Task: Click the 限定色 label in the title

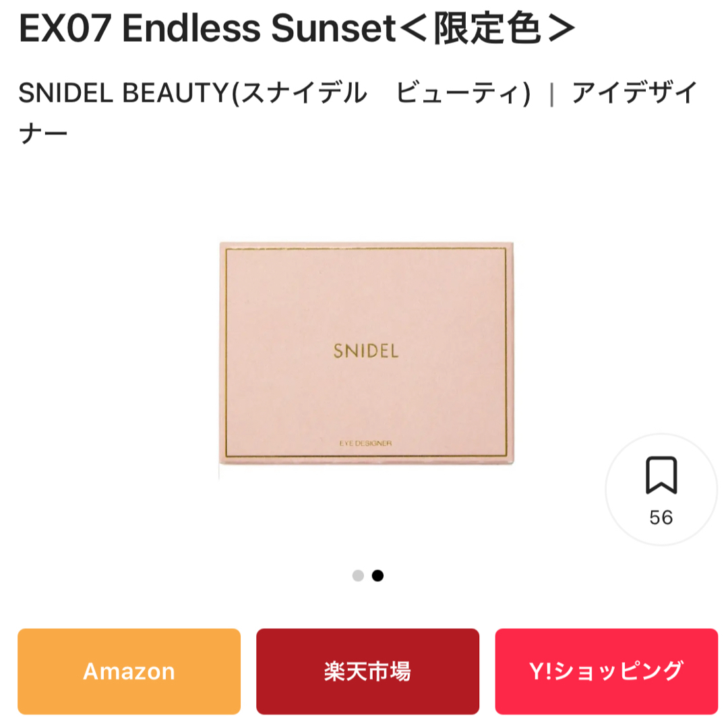Action: 487,28
